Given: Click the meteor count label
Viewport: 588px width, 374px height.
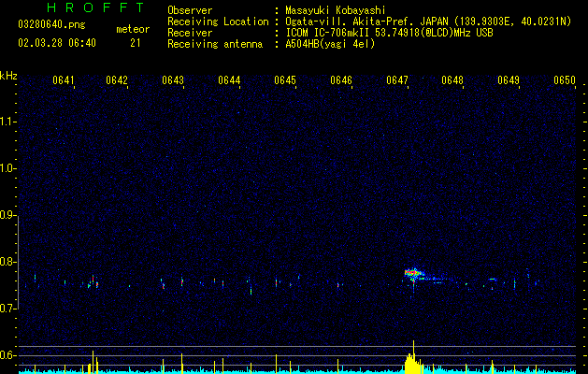Looking at the screenshot, I should pos(133,29).
